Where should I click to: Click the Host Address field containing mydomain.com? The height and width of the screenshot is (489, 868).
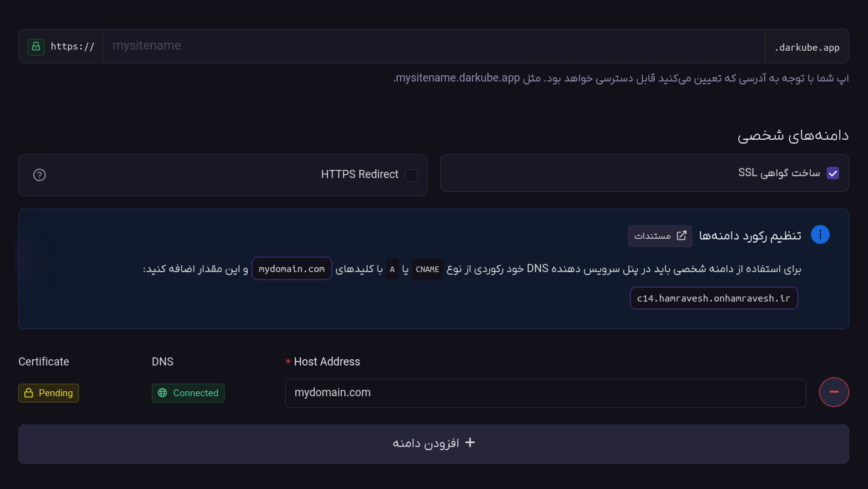(546, 393)
